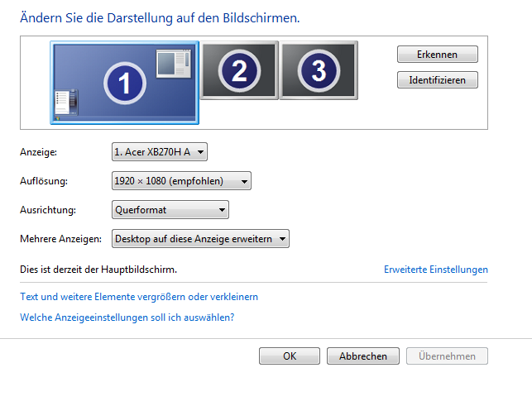Click the 'Ausrichtung:' label
Image resolution: width=532 pixels, height=401 pixels.
click(48, 210)
